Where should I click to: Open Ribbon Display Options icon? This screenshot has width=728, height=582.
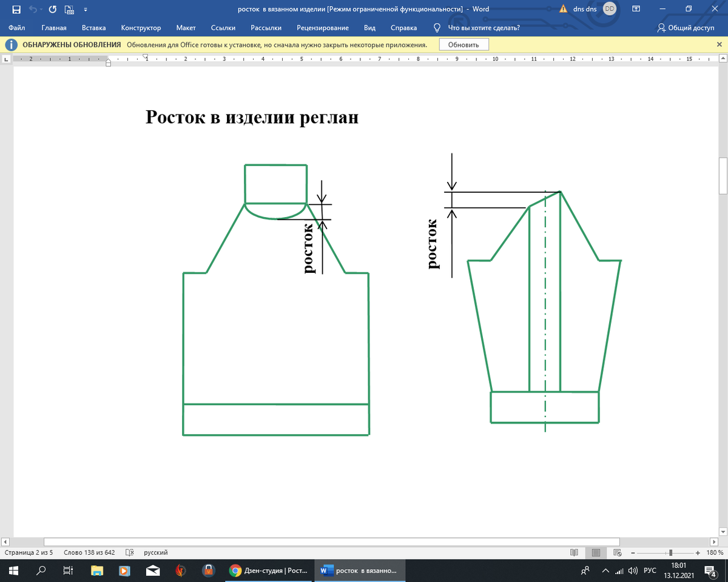point(636,9)
